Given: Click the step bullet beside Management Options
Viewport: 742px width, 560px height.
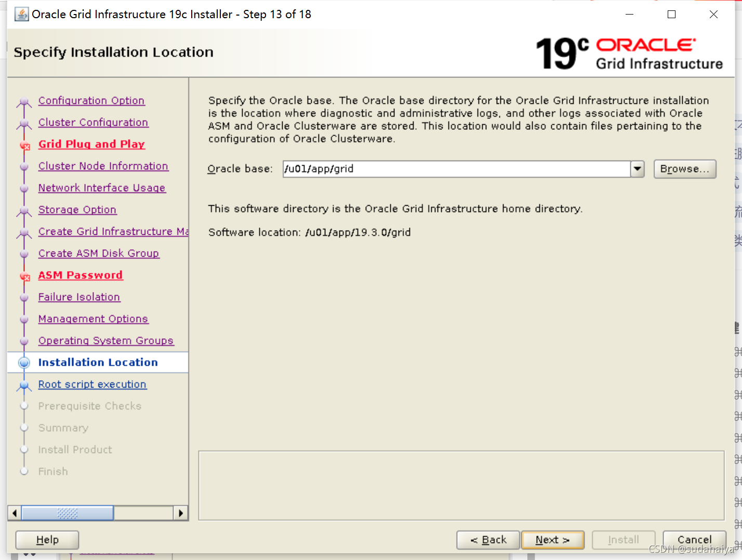Looking at the screenshot, I should pos(24,319).
